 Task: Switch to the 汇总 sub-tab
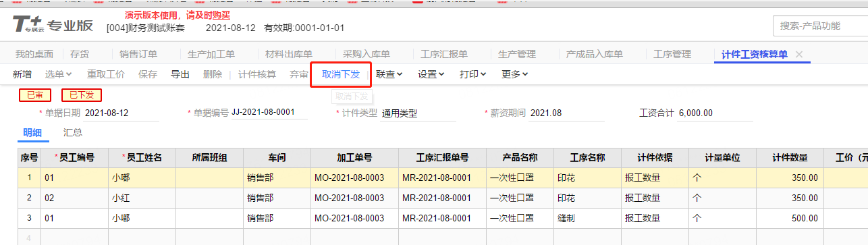click(73, 133)
